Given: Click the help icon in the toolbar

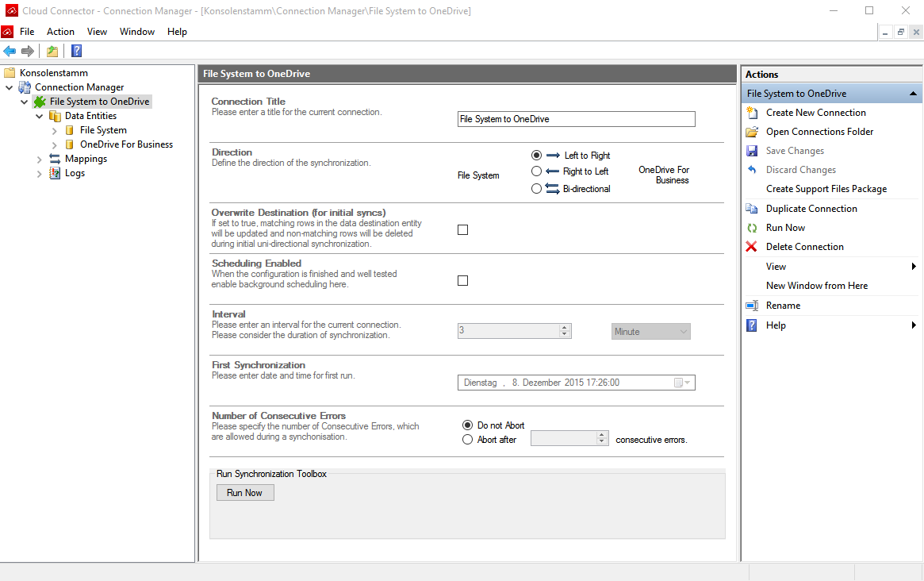Looking at the screenshot, I should tap(76, 52).
